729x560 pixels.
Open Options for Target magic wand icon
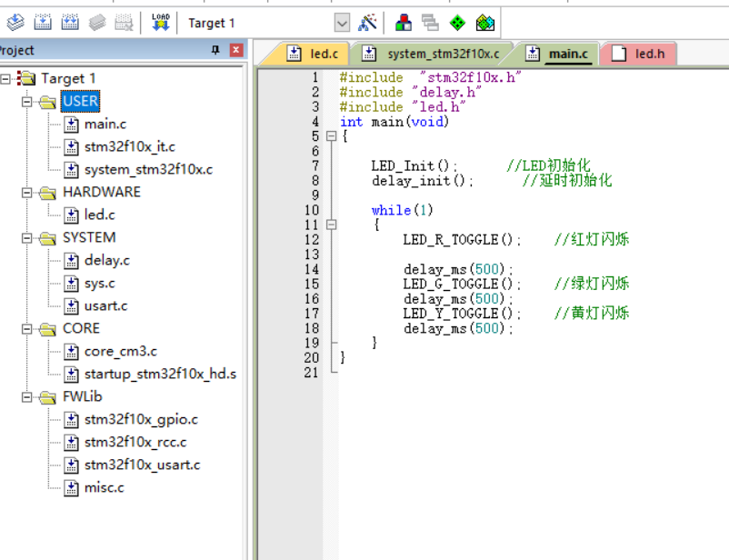(x=367, y=23)
